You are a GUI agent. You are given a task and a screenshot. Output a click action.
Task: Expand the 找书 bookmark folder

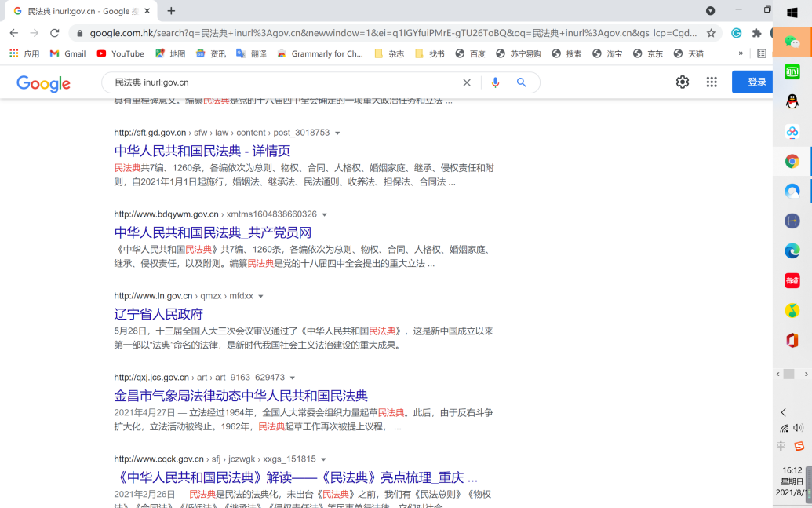pyautogui.click(x=429, y=53)
